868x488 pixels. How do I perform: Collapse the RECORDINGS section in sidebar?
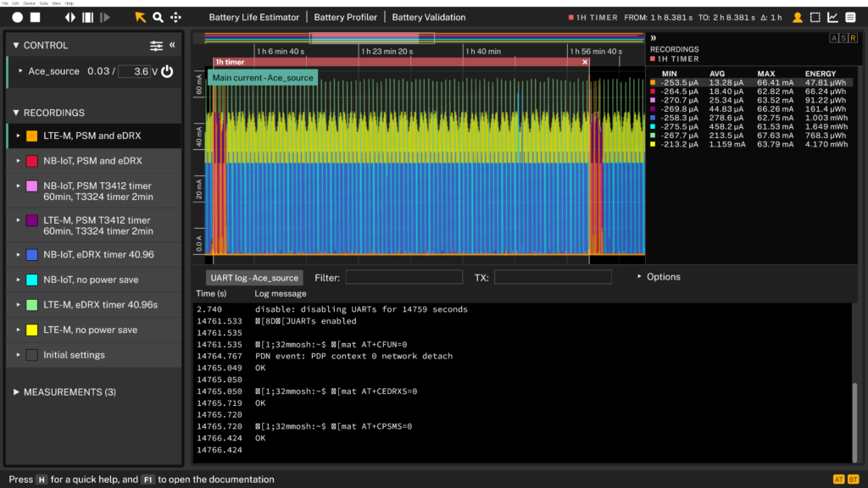pyautogui.click(x=16, y=113)
